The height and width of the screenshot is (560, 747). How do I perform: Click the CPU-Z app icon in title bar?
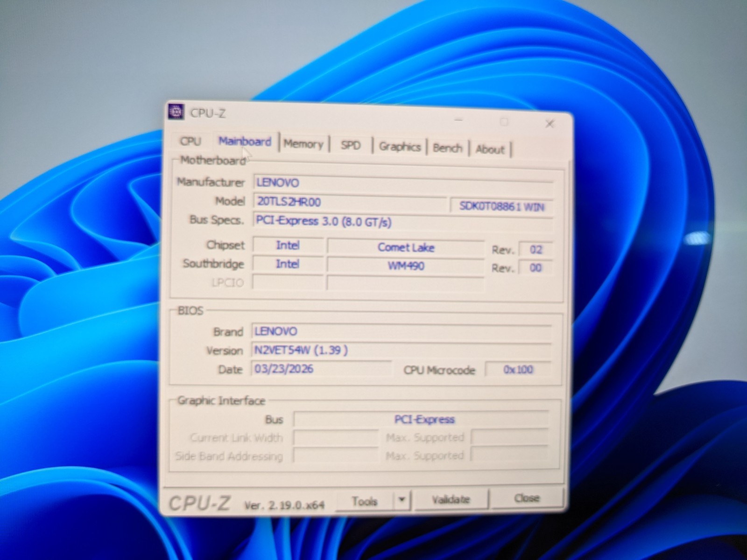pos(176,111)
